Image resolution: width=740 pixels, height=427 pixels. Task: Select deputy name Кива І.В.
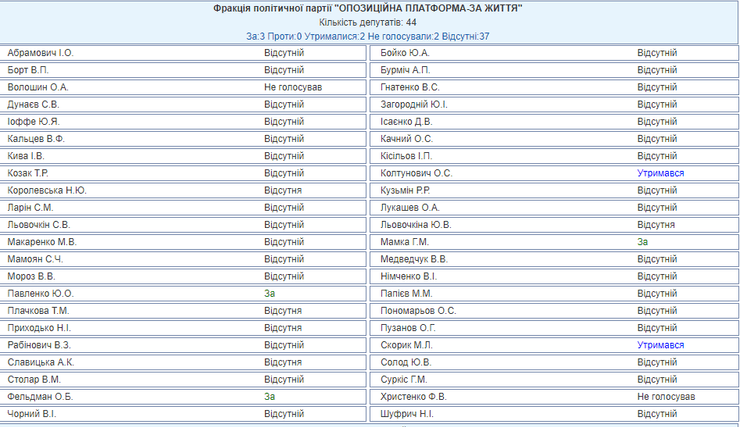(26, 156)
